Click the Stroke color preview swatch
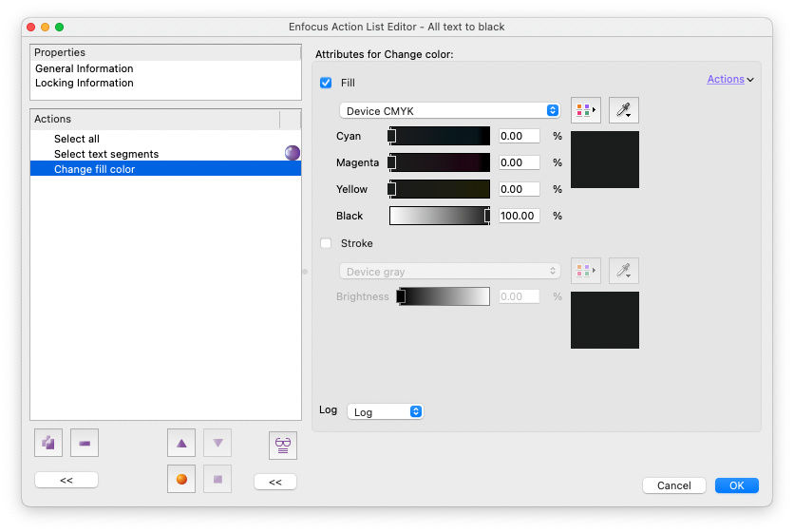794x532 pixels. coord(605,320)
